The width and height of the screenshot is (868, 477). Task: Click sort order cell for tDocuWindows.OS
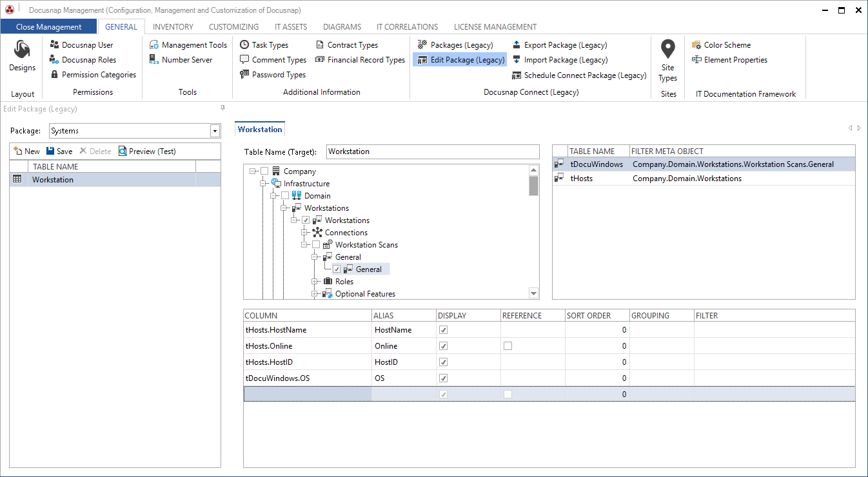tap(597, 378)
